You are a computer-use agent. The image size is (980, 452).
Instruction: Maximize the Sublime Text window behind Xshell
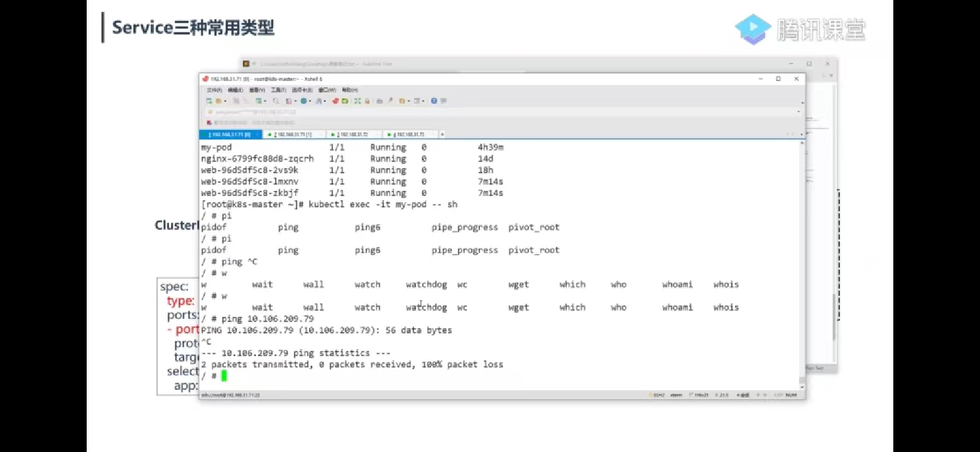coord(809,63)
